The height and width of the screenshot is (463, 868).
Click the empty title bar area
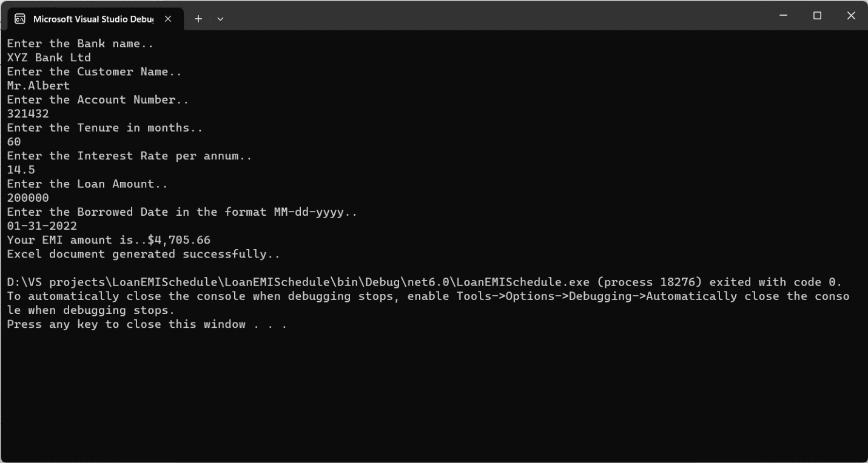pyautogui.click(x=485, y=16)
